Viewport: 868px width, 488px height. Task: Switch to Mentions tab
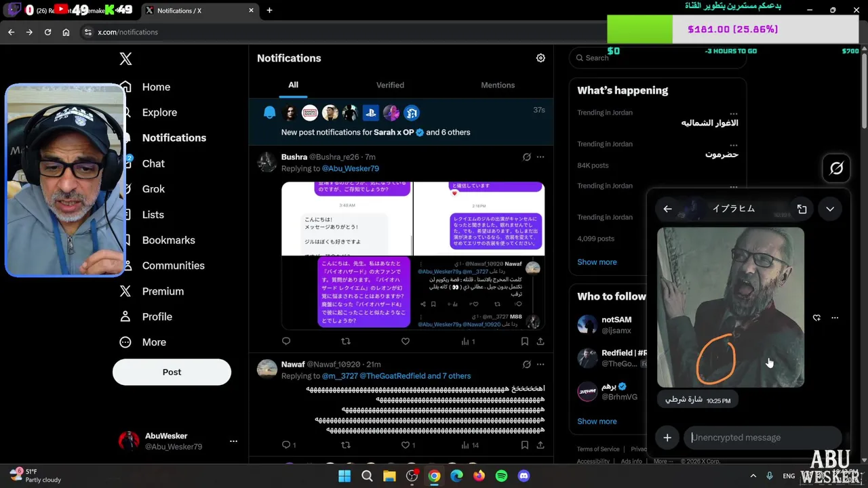point(498,85)
